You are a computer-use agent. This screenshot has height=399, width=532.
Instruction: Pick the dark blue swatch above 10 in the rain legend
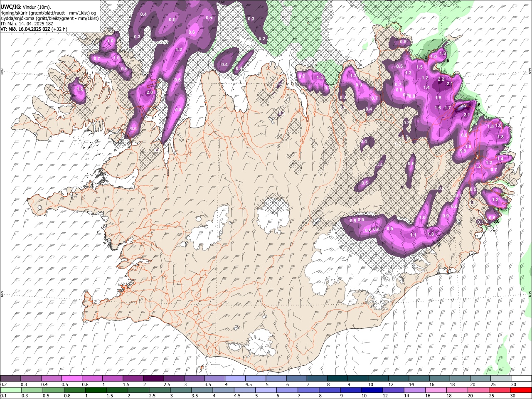coord(372,390)
